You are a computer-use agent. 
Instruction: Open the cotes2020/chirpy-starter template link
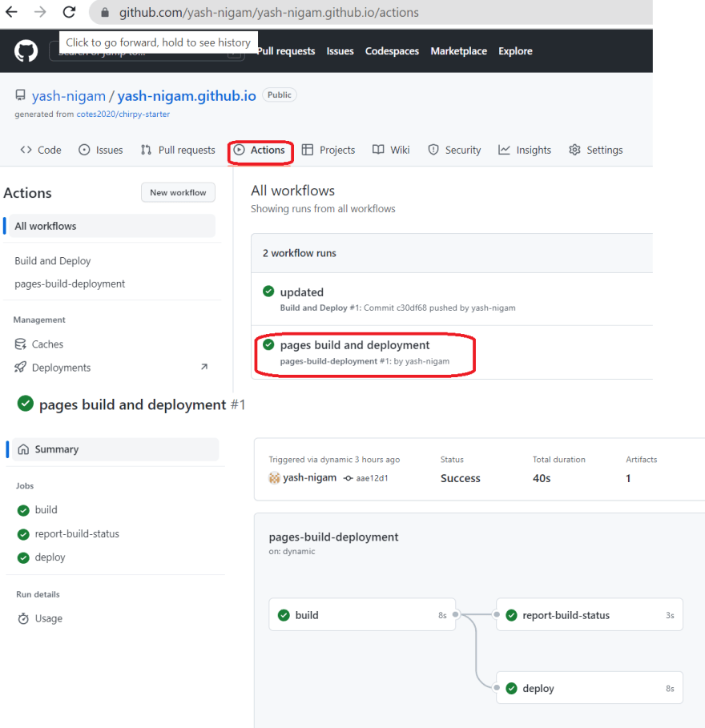(x=123, y=115)
